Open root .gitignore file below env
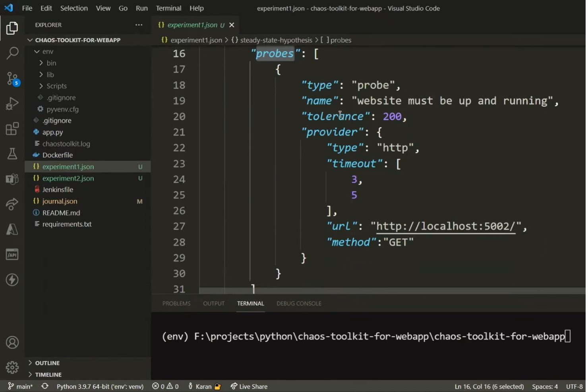The height and width of the screenshot is (392, 588). [57, 121]
